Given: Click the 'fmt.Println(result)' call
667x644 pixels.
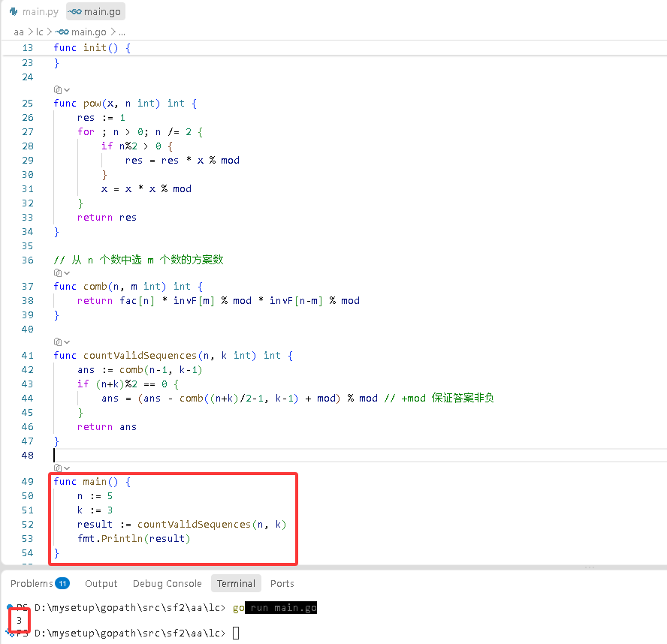Looking at the screenshot, I should click(x=134, y=539).
